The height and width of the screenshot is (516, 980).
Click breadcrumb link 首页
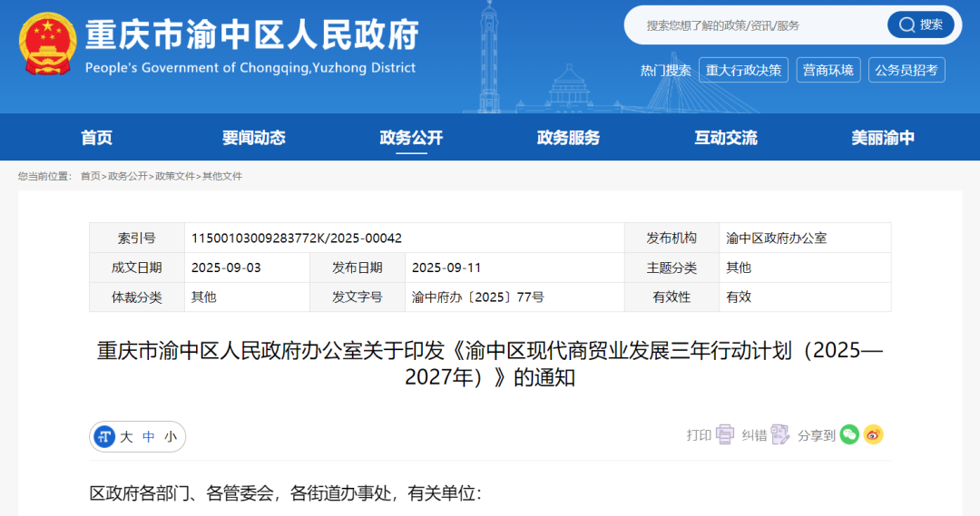[x=90, y=176]
